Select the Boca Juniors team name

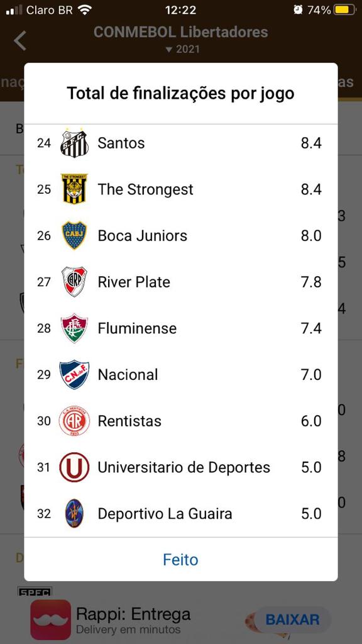[143, 235]
